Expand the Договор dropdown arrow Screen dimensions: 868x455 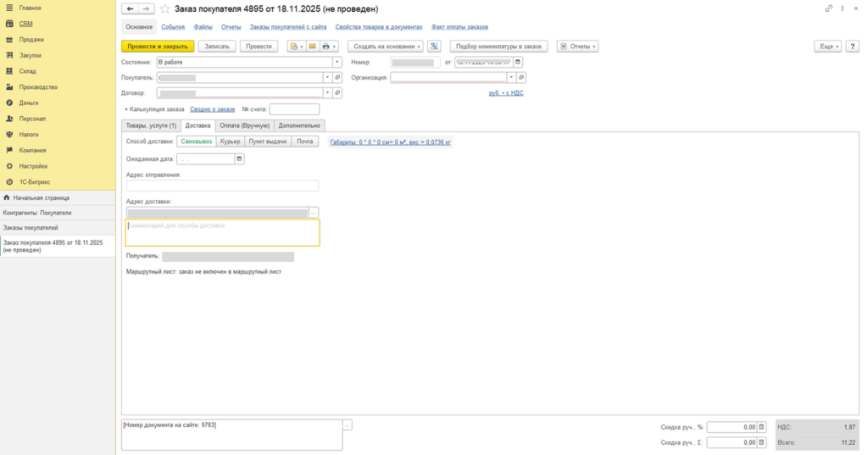click(327, 93)
